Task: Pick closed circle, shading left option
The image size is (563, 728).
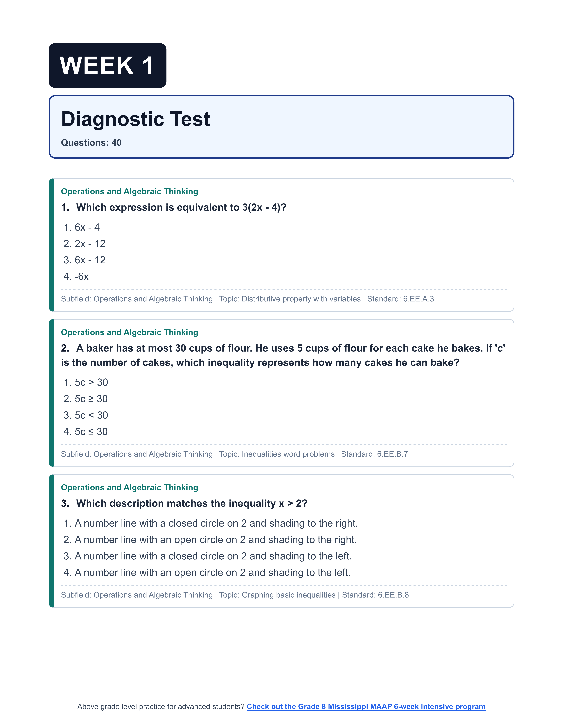Action: [213, 556]
